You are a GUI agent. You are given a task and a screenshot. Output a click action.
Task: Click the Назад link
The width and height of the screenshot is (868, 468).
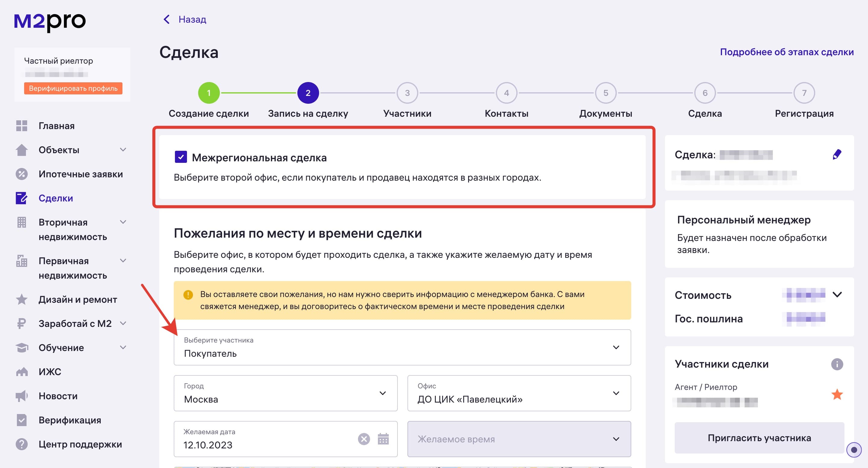point(192,20)
